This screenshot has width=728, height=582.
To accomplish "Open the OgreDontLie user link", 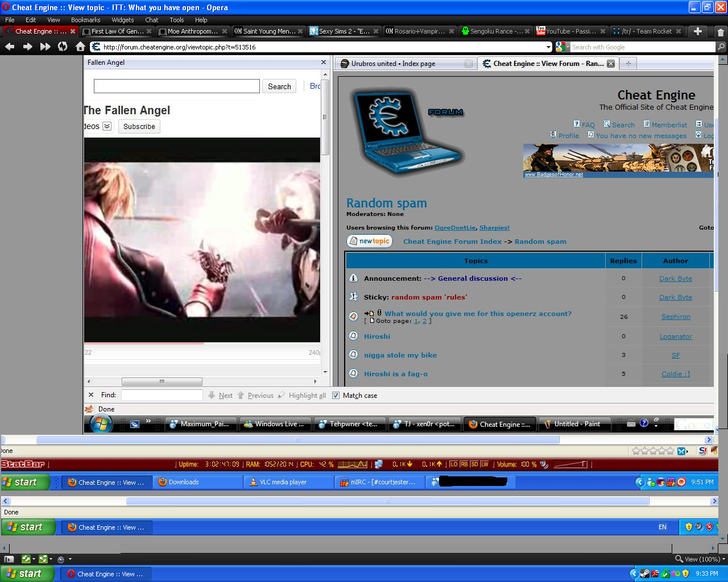I will 455,227.
